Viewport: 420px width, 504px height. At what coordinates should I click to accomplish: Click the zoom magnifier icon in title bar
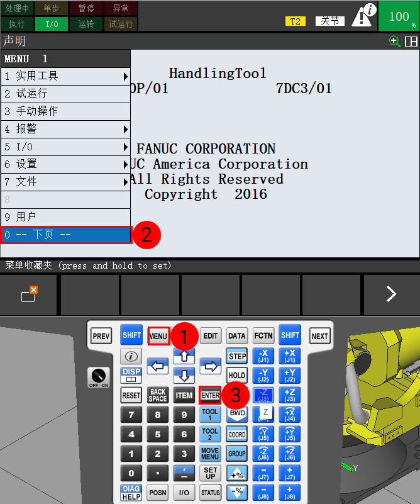pyautogui.click(x=394, y=42)
